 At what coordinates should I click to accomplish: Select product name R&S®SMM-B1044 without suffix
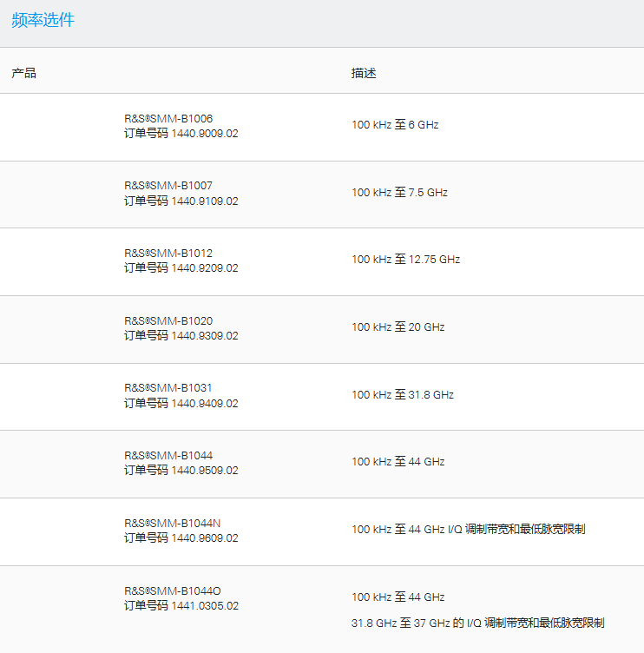pyautogui.click(x=168, y=456)
